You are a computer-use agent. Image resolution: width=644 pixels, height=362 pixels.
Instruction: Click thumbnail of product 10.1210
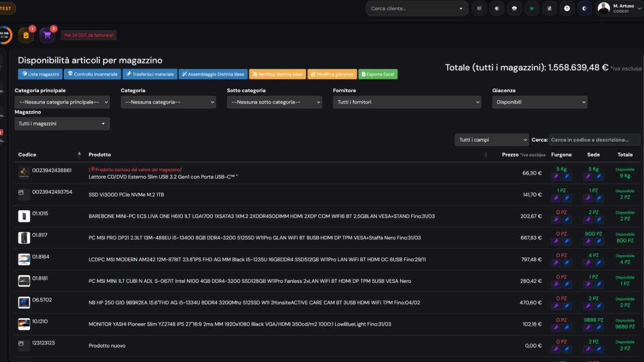click(x=24, y=324)
